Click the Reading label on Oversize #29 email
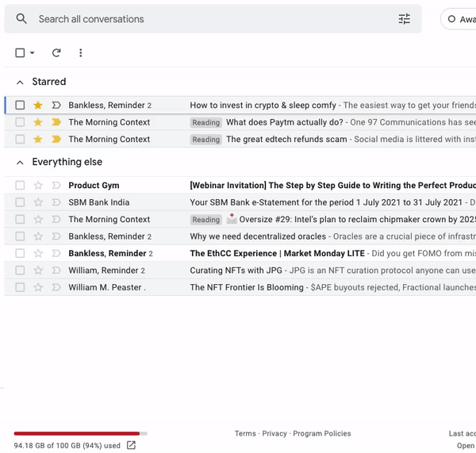476x453 pixels. pos(205,220)
